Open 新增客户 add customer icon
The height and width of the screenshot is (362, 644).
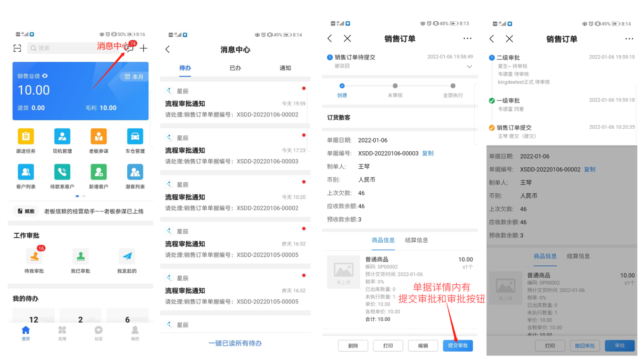point(99,172)
